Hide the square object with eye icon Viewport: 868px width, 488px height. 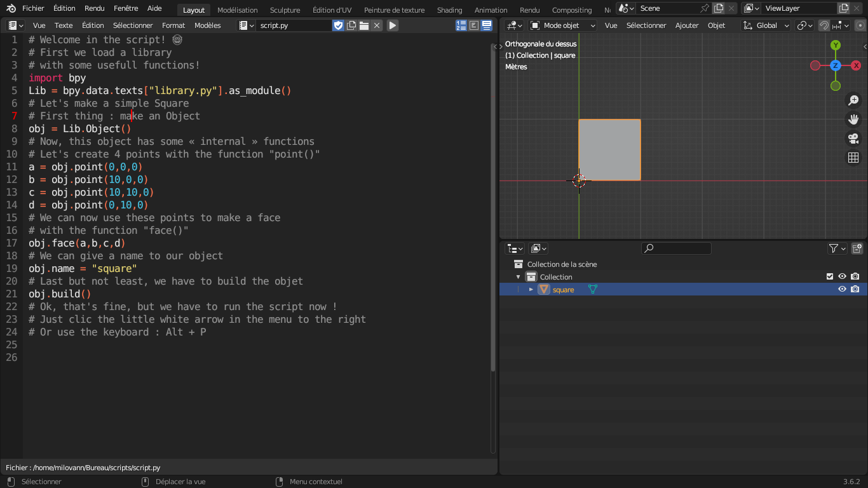click(843, 289)
